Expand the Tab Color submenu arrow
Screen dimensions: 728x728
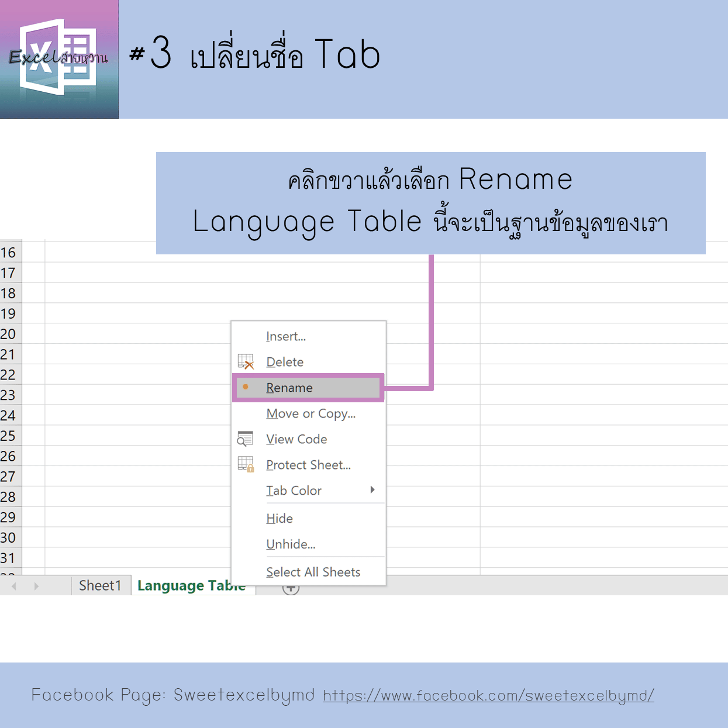point(372,490)
